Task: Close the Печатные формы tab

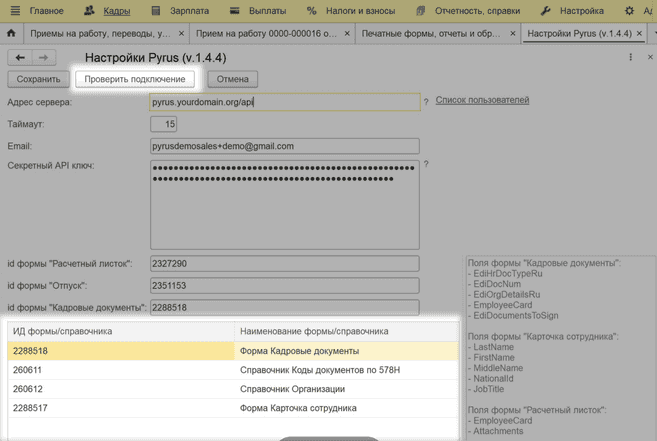Action: 513,33
